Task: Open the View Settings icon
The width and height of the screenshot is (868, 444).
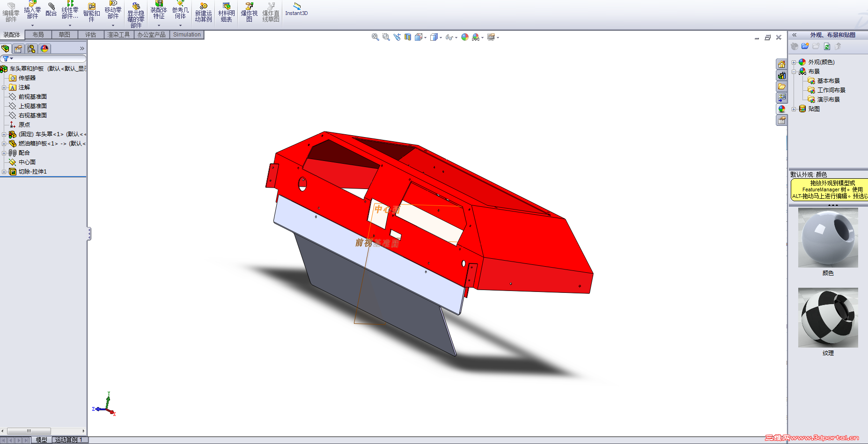Action: coord(491,37)
